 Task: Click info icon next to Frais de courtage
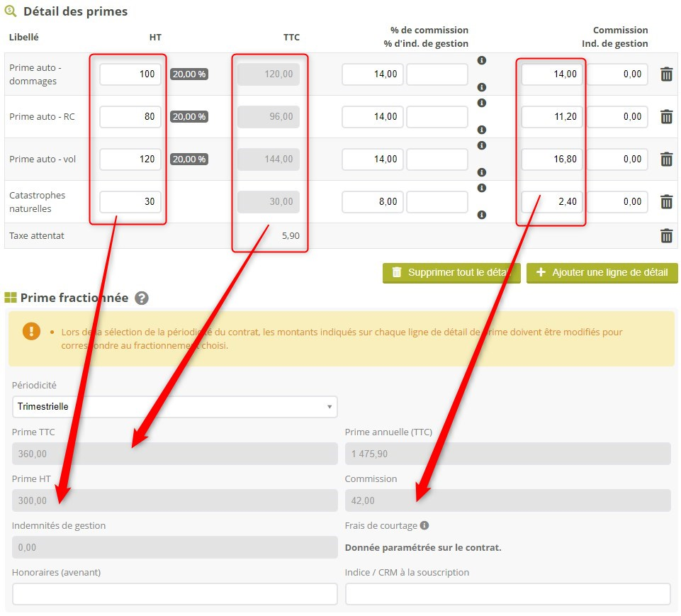coord(424,526)
